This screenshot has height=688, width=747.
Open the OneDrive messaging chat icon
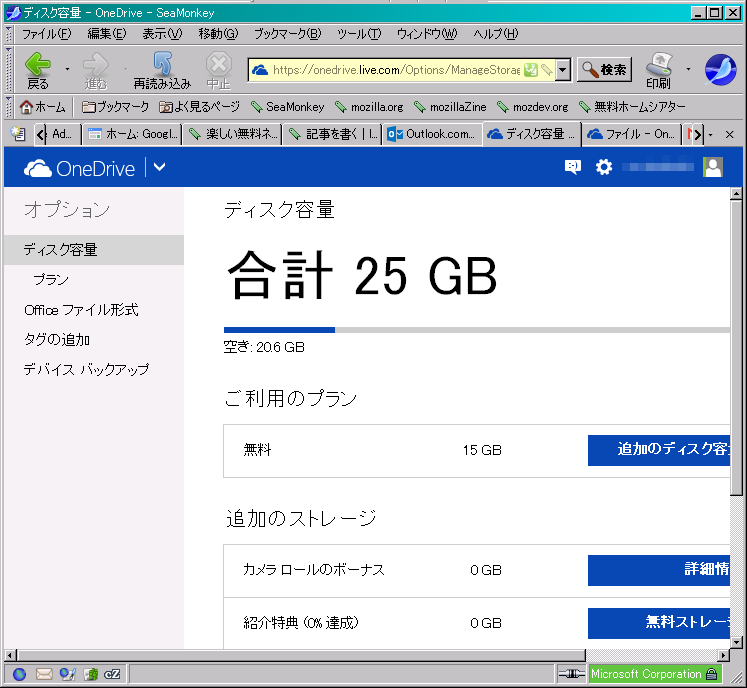point(573,167)
